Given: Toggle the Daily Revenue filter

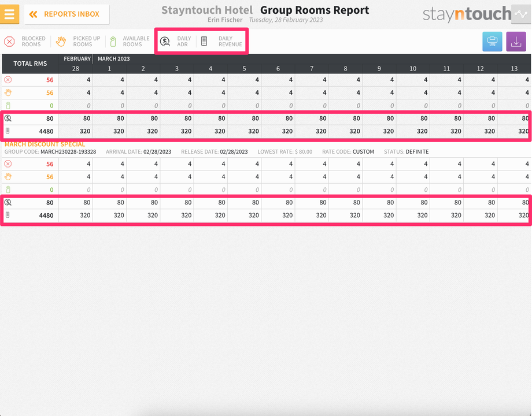Looking at the screenshot, I should 222,42.
